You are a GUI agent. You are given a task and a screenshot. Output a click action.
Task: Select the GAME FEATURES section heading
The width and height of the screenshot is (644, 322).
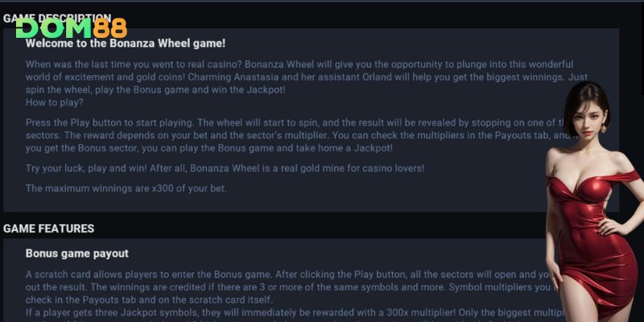(x=49, y=229)
